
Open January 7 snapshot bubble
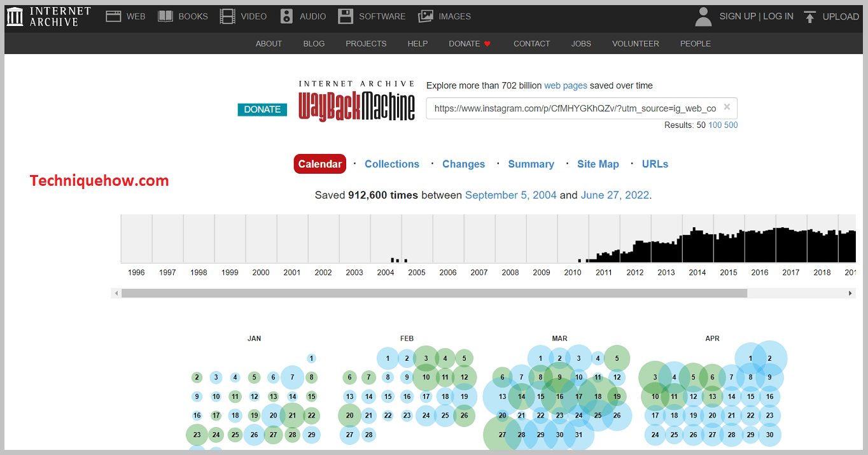[x=292, y=377]
